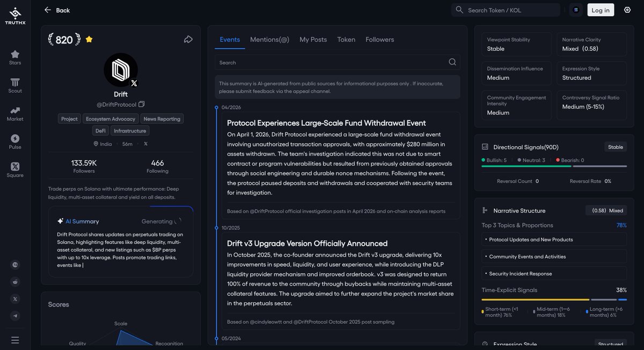Select the Protocol Updates and New Products topic
The height and width of the screenshot is (350, 644).
(554, 239)
